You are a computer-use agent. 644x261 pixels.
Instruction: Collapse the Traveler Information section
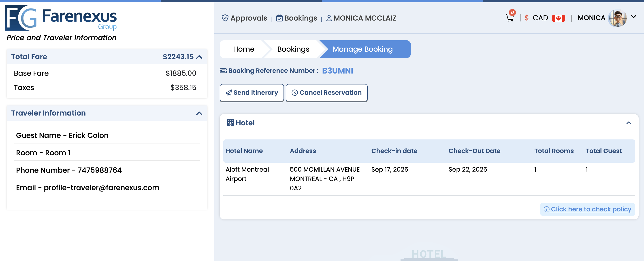pos(199,113)
